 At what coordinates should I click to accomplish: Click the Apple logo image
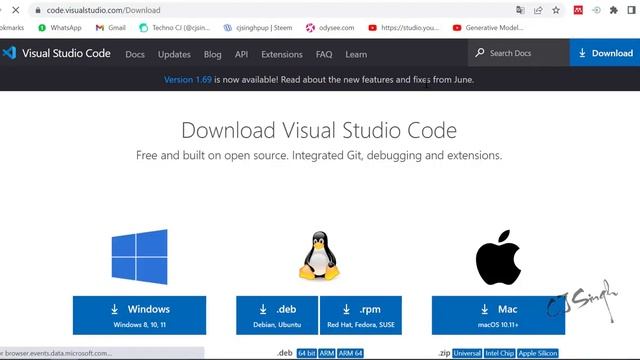498,257
